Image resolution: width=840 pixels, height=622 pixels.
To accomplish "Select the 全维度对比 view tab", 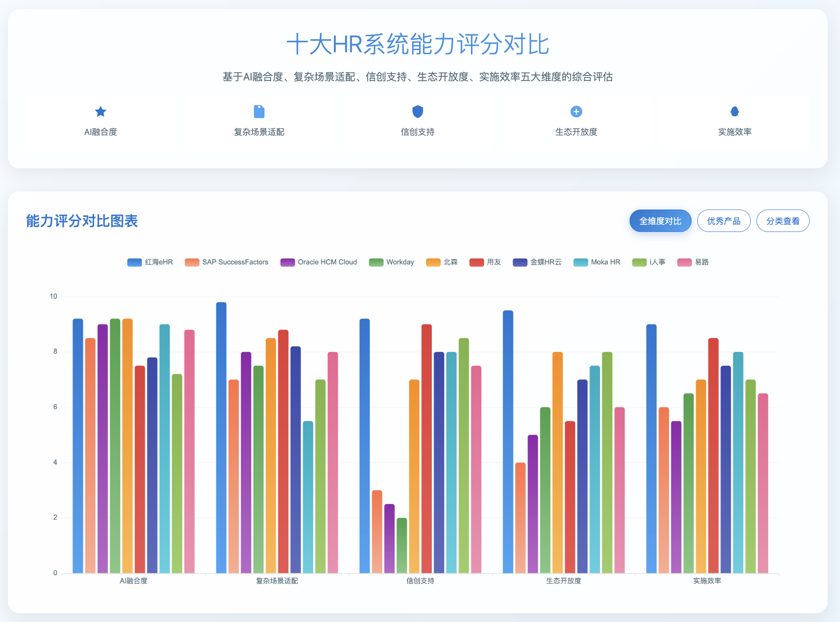I will coord(660,221).
